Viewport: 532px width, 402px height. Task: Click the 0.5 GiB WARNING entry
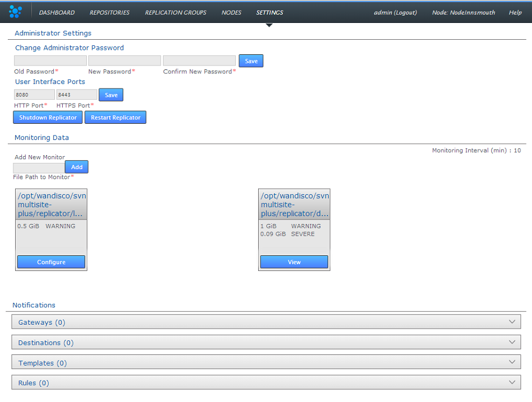[46, 226]
